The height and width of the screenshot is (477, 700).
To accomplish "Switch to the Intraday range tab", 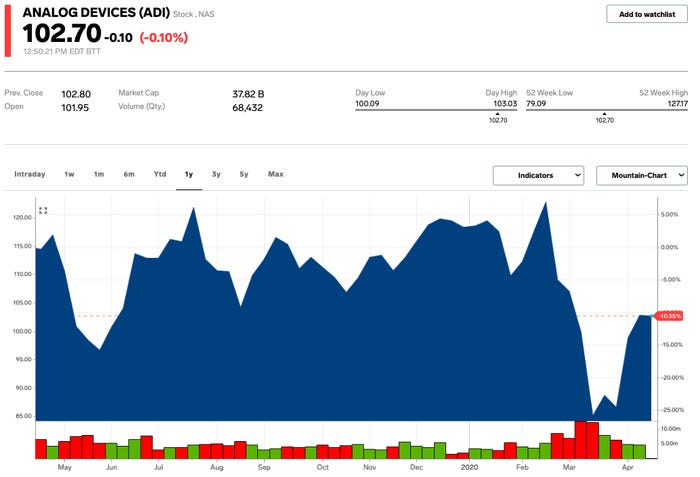I will (29, 174).
